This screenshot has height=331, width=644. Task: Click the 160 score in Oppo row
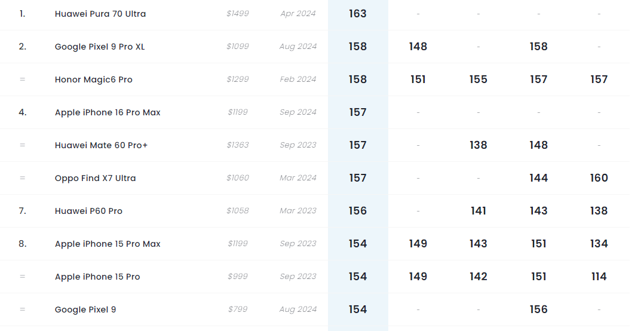599,178
